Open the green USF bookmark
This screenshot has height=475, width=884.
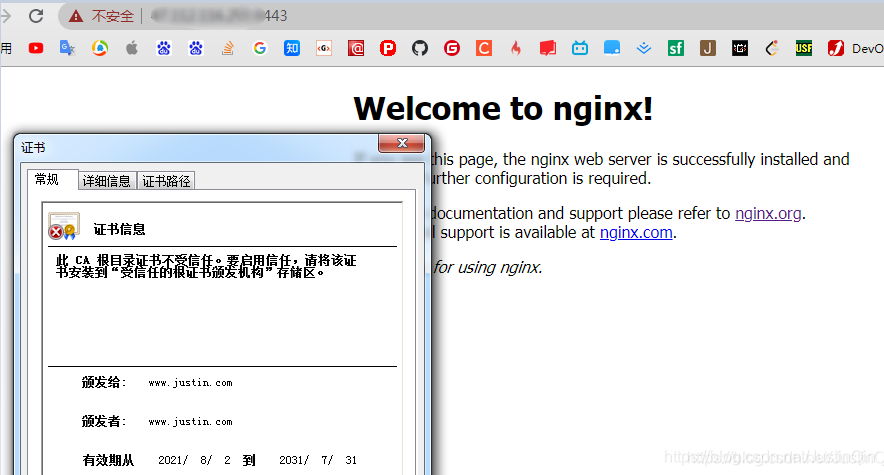pos(804,48)
